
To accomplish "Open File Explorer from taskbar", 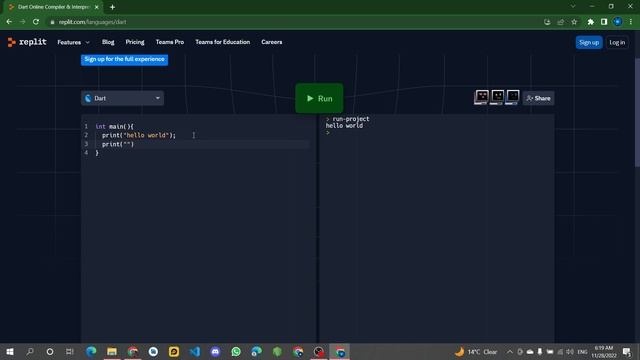I will (x=112, y=351).
